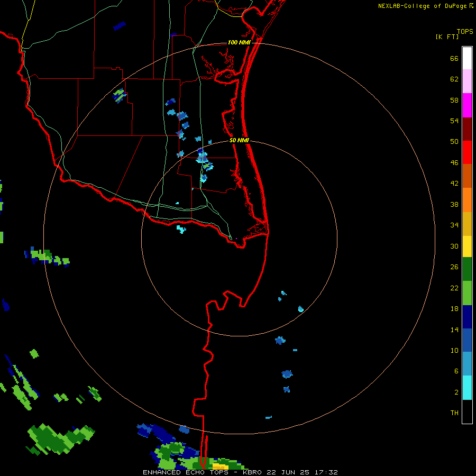This screenshot has width=476, height=476.
Task: Click the 100 NMI range ring label
Action: [x=239, y=42]
